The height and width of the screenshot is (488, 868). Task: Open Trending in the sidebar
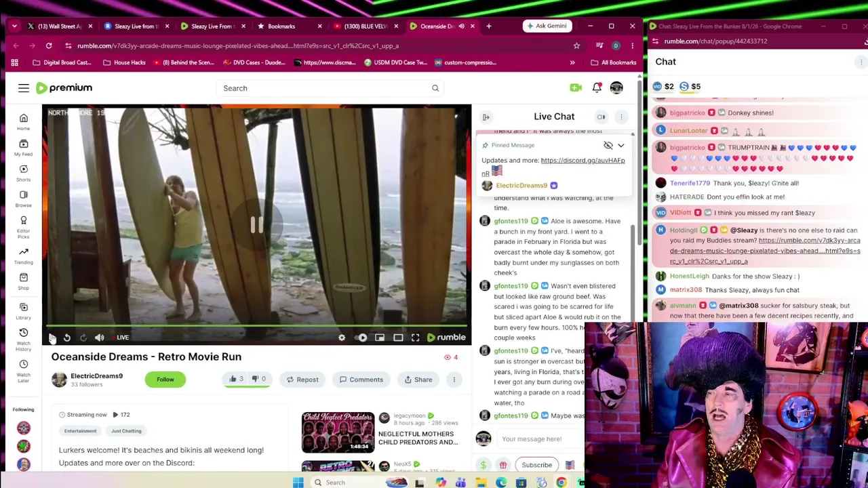(23, 256)
